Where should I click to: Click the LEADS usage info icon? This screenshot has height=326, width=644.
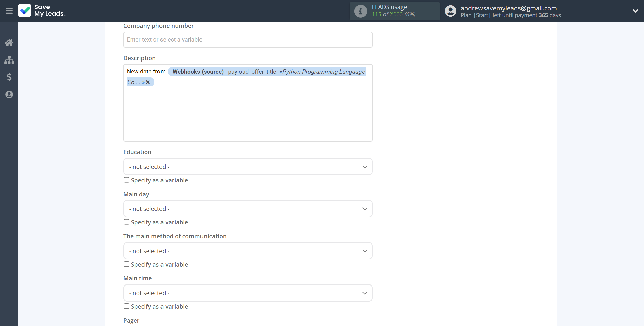(360, 11)
